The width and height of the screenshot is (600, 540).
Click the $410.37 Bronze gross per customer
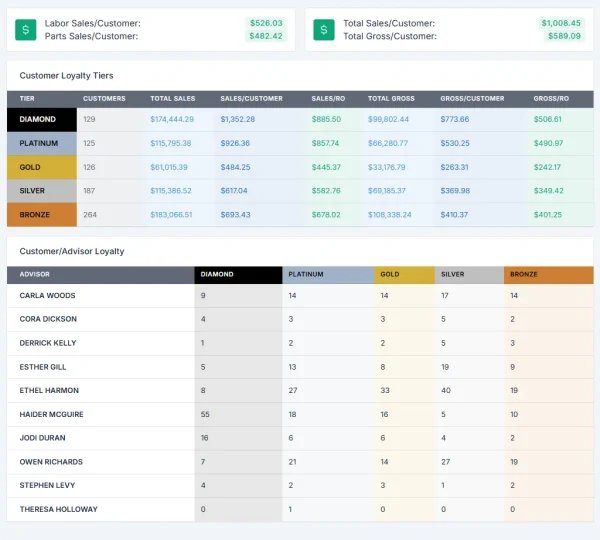click(455, 214)
